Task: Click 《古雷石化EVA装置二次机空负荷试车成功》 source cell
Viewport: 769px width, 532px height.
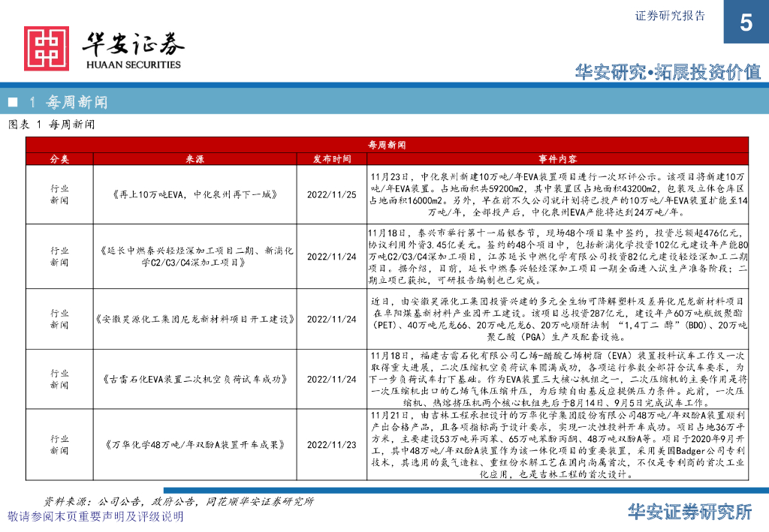Action: [195, 379]
